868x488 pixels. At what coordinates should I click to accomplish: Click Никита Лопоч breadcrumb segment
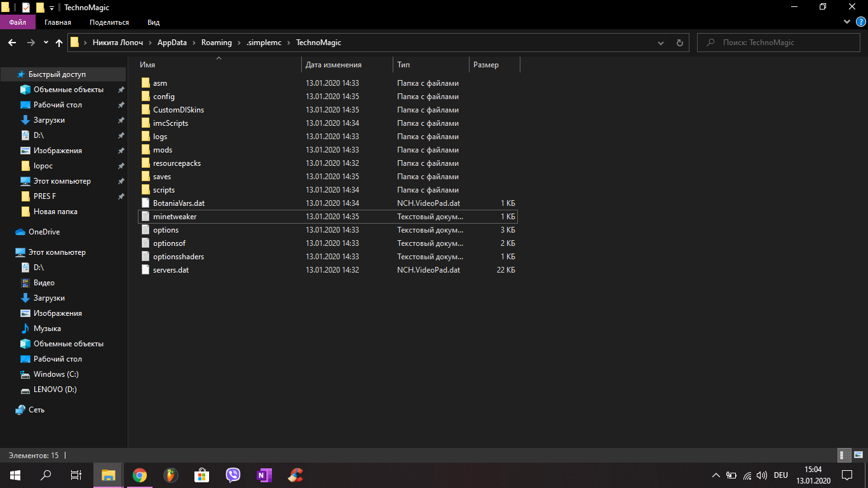click(x=118, y=43)
